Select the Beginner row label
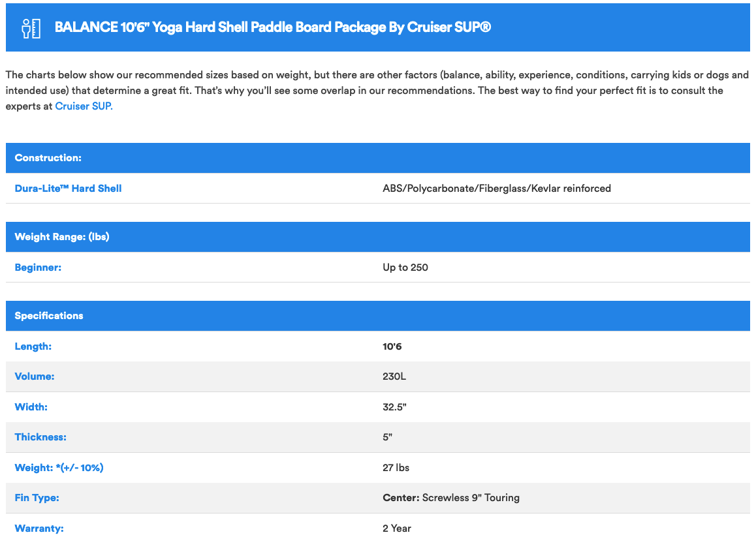 (x=38, y=268)
